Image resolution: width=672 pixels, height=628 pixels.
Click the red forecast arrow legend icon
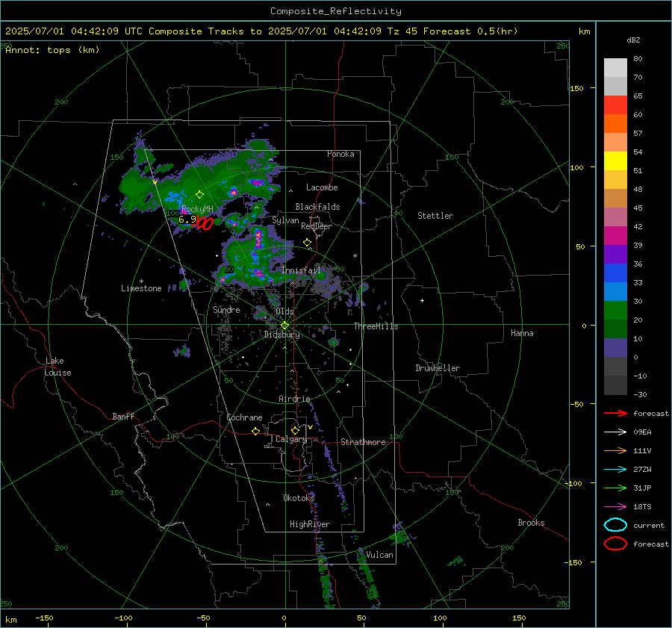(x=615, y=413)
